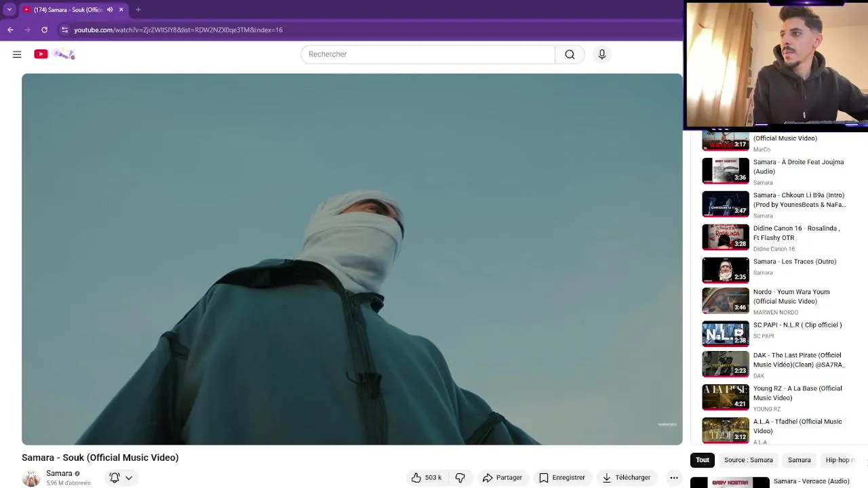Viewport: 868px width, 488px height.
Task: Open À Droite Feat Joujma thumbnail
Action: pyautogui.click(x=726, y=171)
